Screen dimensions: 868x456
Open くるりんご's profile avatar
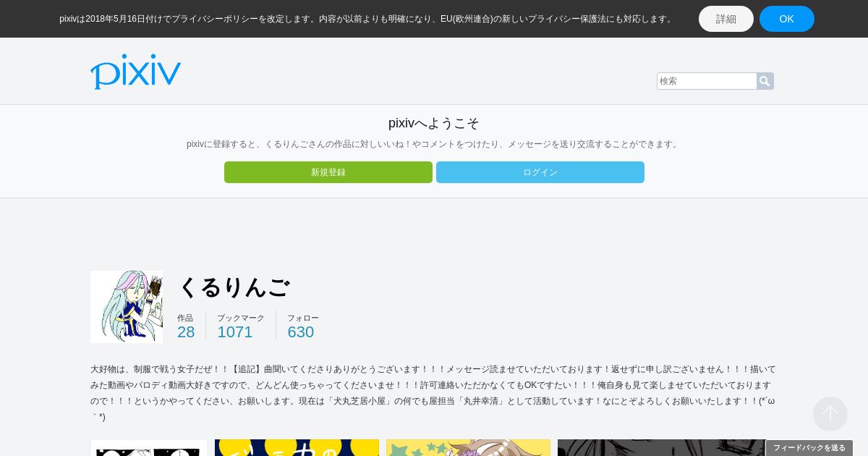(127, 307)
